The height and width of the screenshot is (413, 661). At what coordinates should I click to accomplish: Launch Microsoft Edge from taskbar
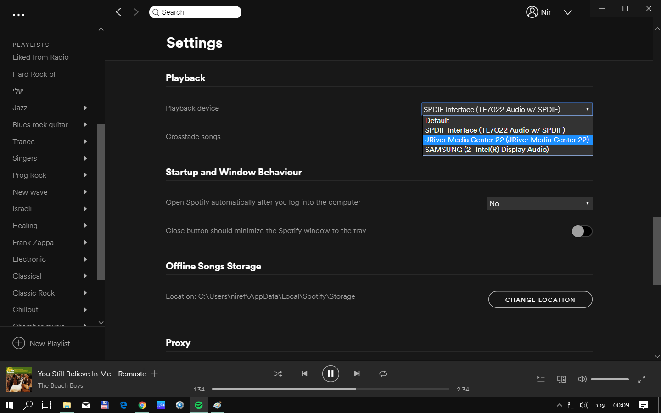124,405
